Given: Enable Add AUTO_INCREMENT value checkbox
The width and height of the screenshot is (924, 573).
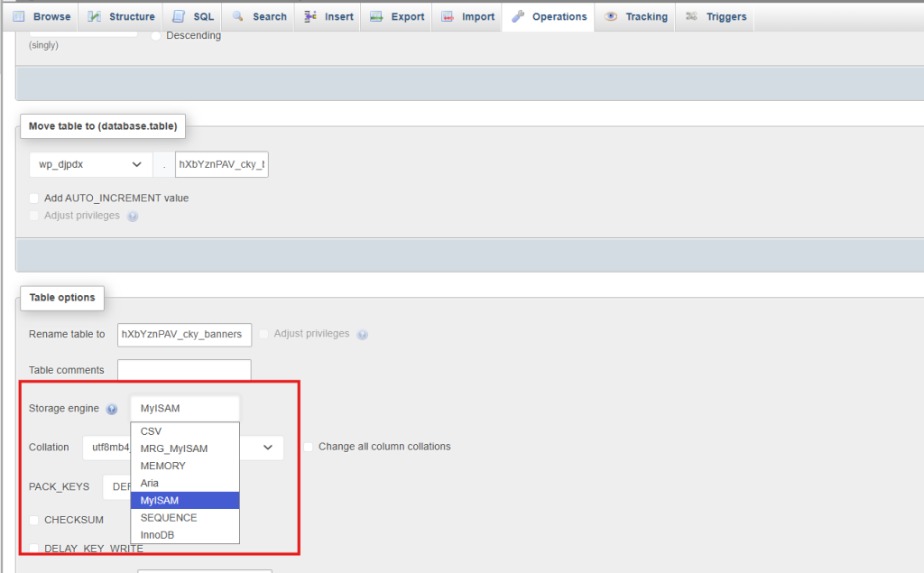Looking at the screenshot, I should tap(34, 199).
